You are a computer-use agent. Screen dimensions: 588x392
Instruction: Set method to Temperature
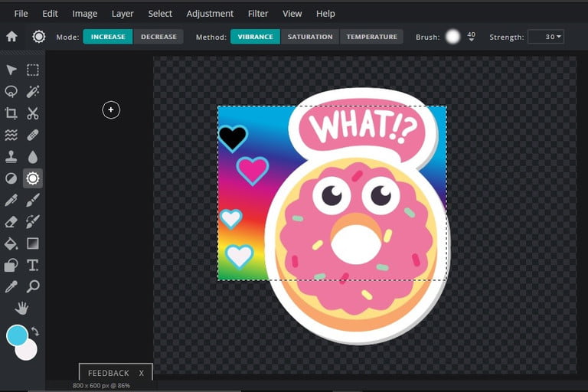[x=372, y=37]
